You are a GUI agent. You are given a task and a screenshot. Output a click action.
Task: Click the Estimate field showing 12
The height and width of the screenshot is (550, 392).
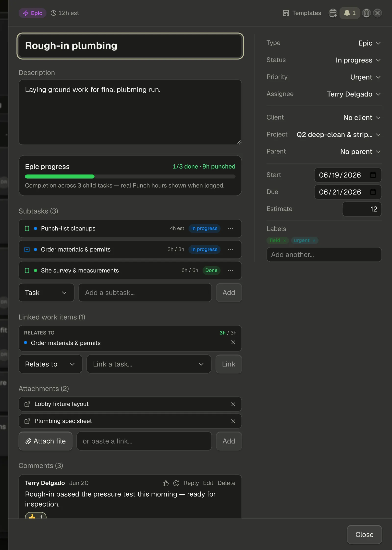click(362, 209)
